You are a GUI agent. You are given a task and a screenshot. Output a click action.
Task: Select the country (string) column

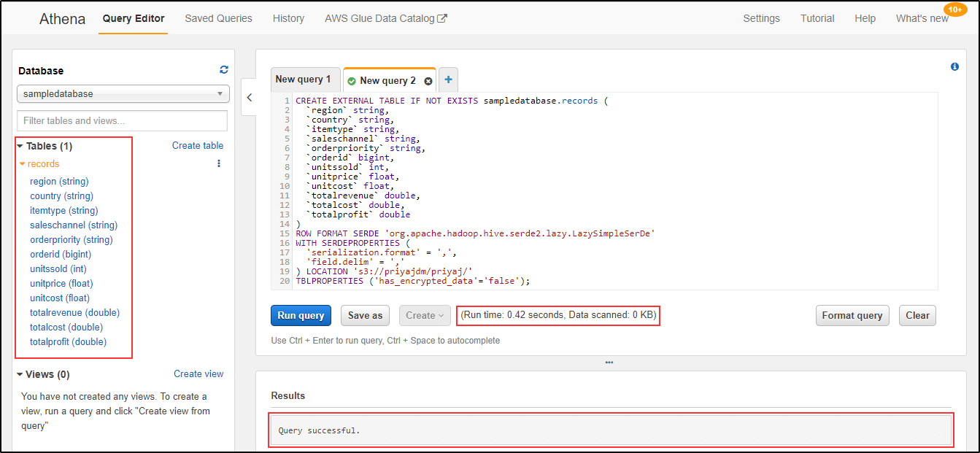pyautogui.click(x=62, y=196)
